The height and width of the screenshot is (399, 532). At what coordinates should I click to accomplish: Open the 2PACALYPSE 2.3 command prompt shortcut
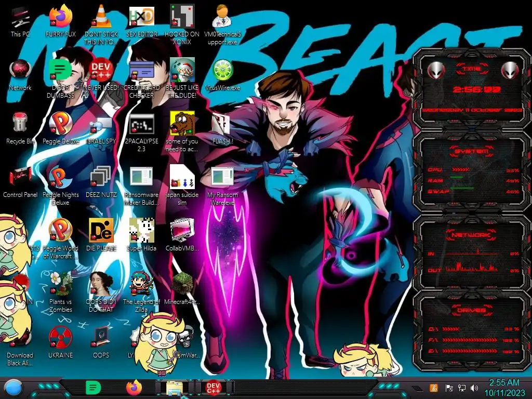(141, 124)
